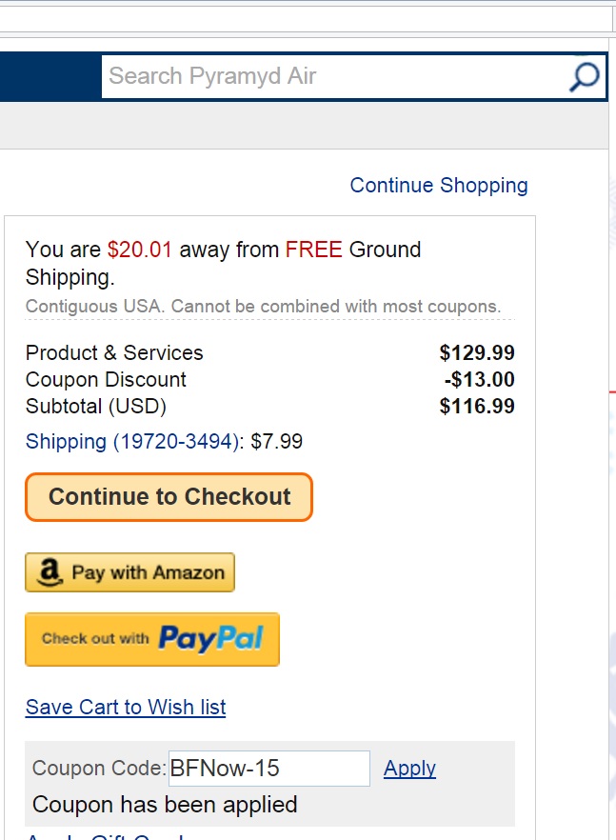Click the Coupon Code input field
Image resolution: width=616 pixels, height=840 pixels.
pyautogui.click(x=268, y=768)
